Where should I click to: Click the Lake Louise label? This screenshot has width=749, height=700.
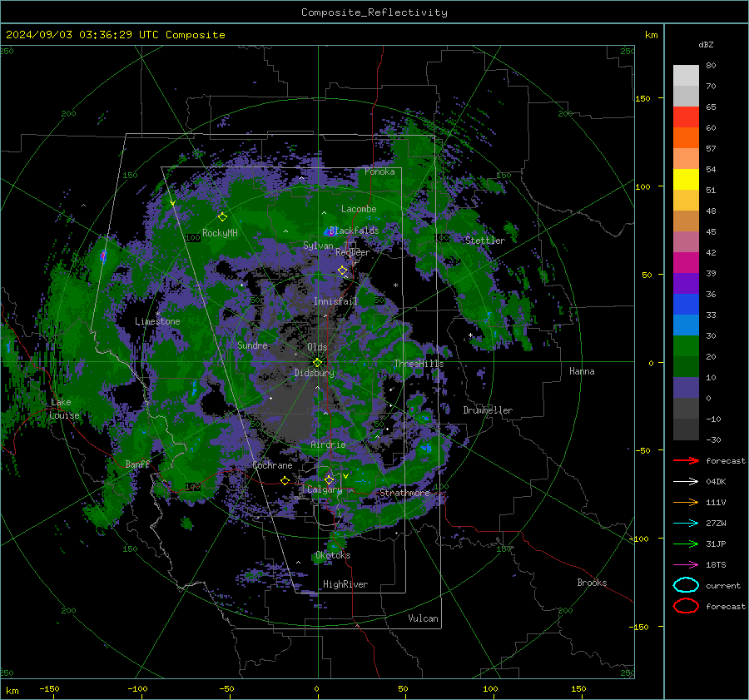click(x=64, y=409)
